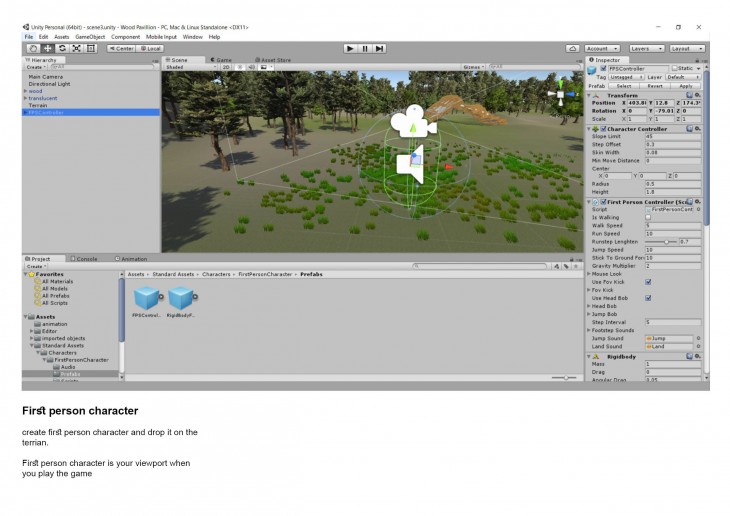This screenshot has width=730, height=516.
Task: Expand the wood object in Hierarchy
Action: (25, 90)
